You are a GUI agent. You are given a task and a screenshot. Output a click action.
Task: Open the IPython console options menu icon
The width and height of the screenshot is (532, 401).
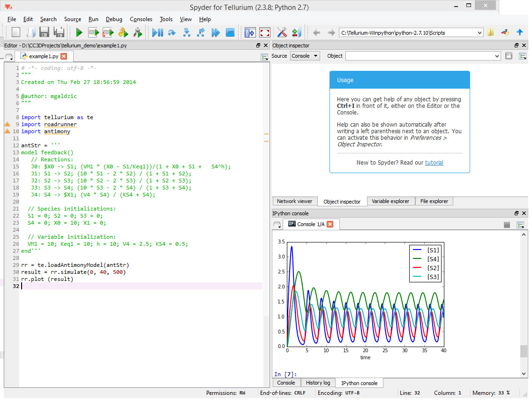tap(520, 225)
